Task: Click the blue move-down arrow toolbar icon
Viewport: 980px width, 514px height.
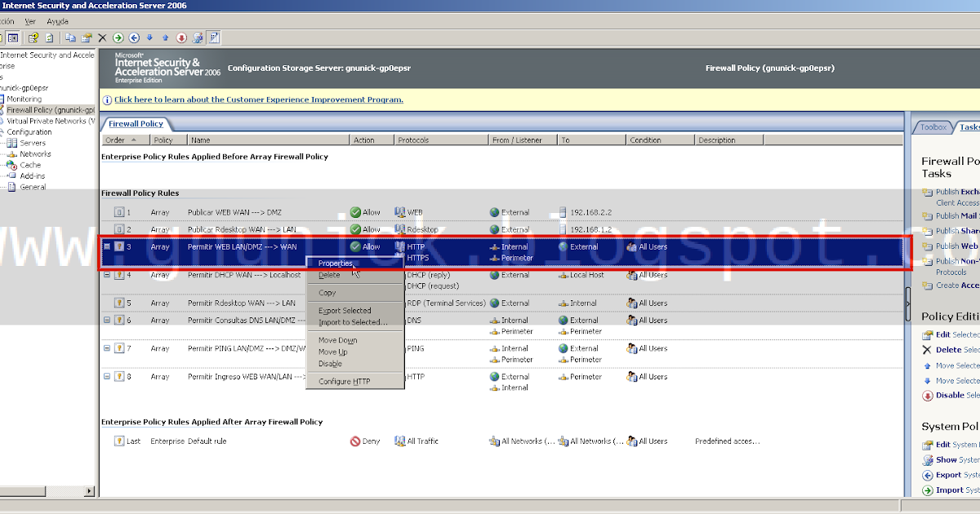Action: click(x=149, y=38)
